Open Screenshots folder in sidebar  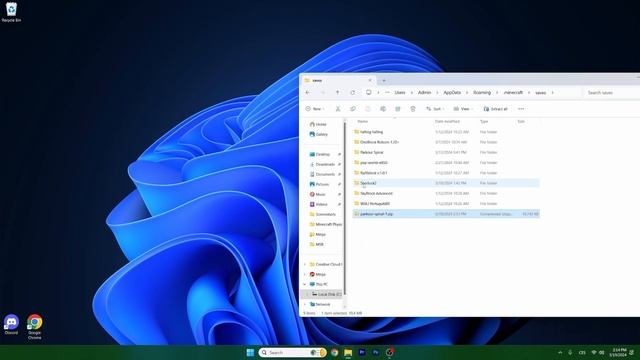point(322,214)
